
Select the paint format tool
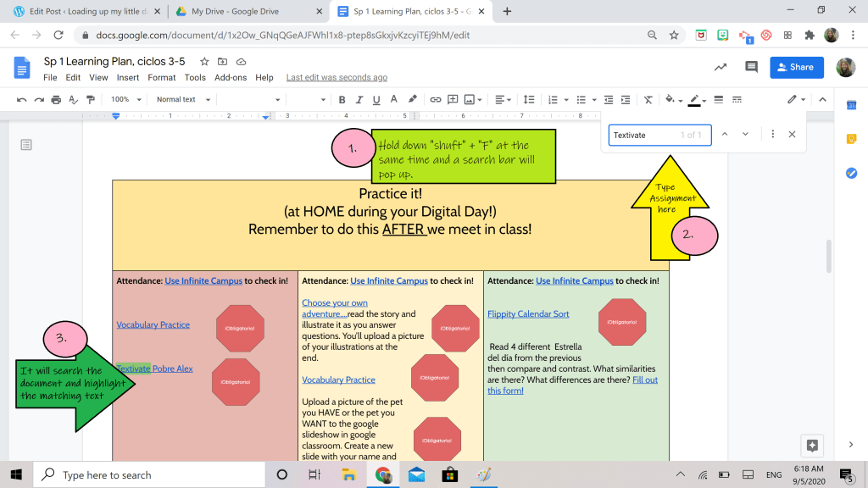tap(91, 99)
